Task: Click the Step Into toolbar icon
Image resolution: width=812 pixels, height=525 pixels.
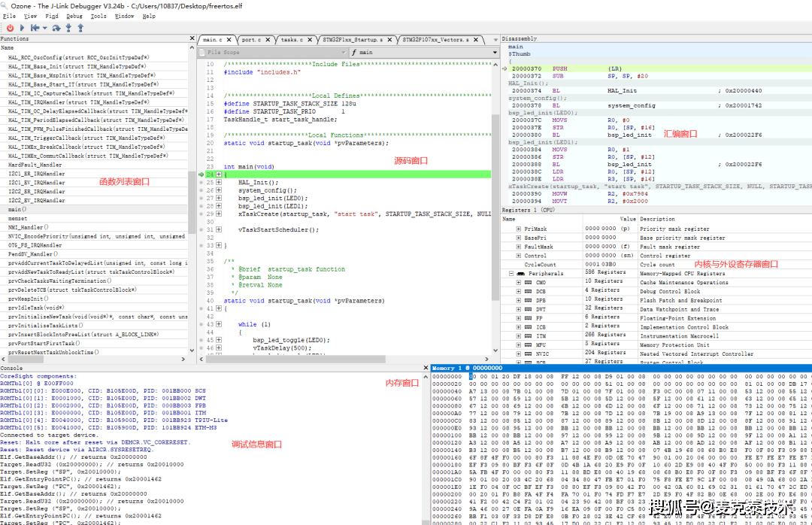Action: click(x=69, y=28)
